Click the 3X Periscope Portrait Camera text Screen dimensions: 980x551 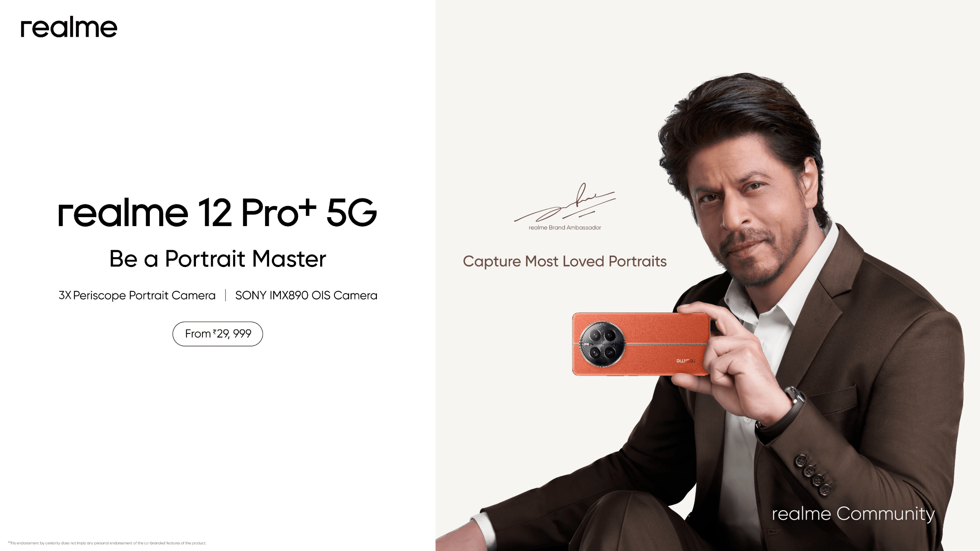137,295
